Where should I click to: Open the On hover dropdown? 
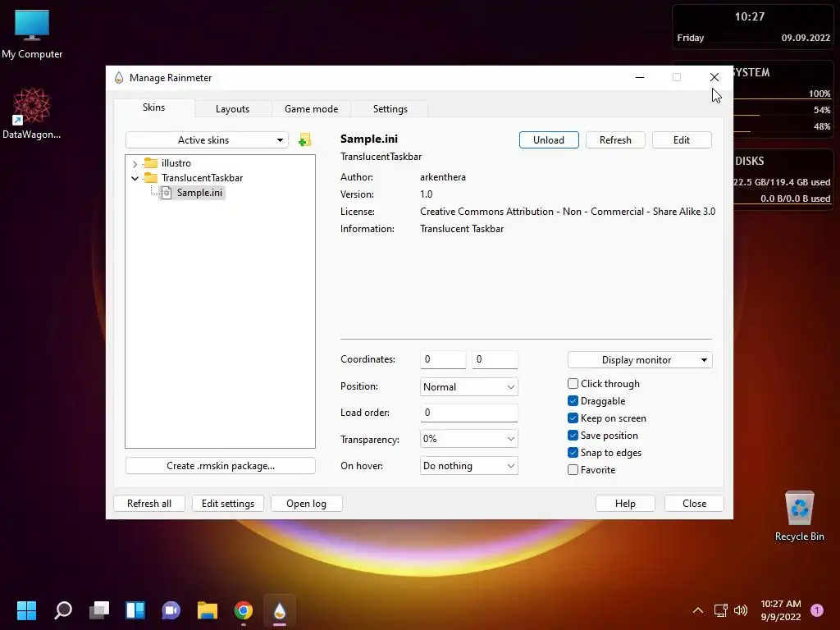[x=468, y=466]
